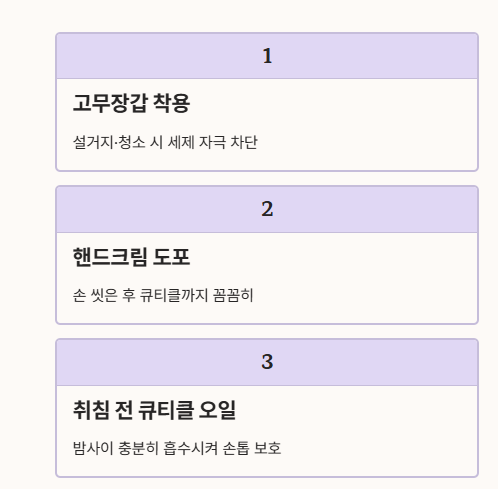Image resolution: width=498 pixels, height=489 pixels.
Task: Select the 취침 전 큐티클 오일 heading
Action: tap(154, 410)
